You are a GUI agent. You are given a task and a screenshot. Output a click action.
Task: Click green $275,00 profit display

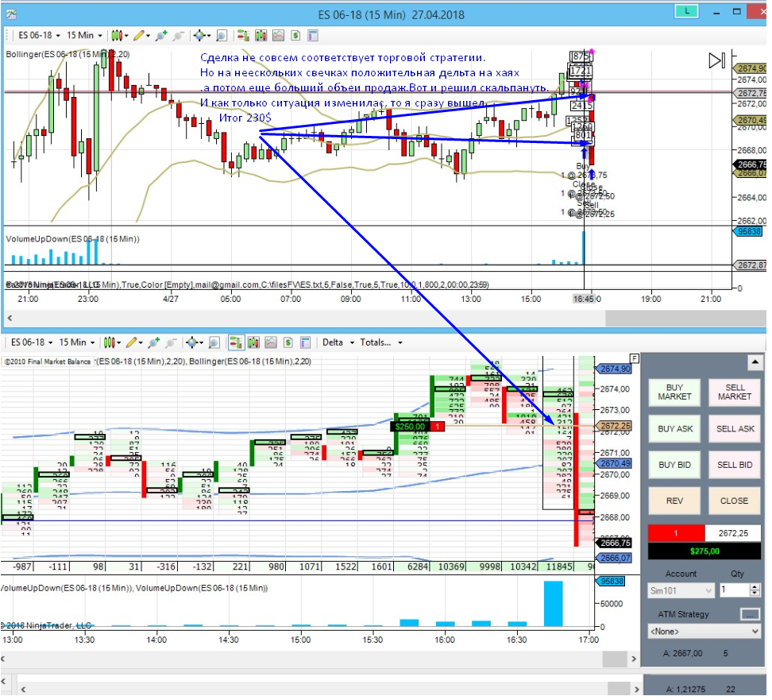(x=704, y=551)
